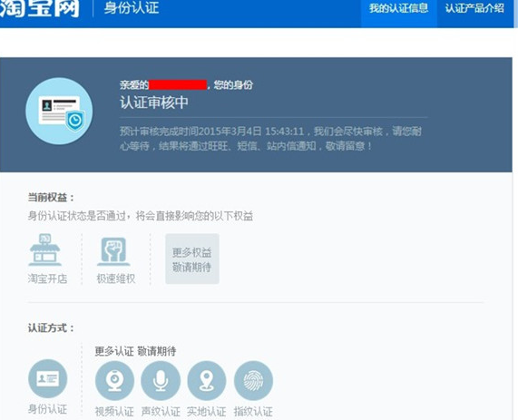Click the ID card identity verification icon

tap(48, 378)
